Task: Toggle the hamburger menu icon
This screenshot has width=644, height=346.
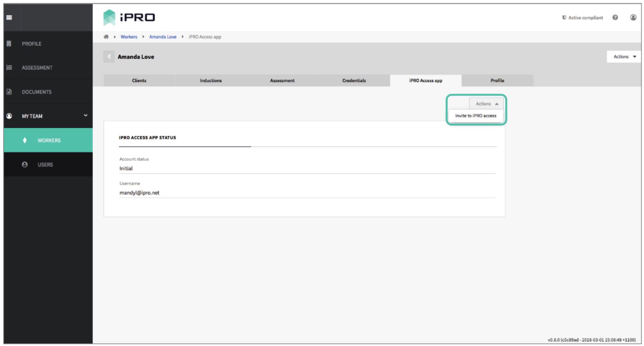Action: pyautogui.click(x=9, y=17)
